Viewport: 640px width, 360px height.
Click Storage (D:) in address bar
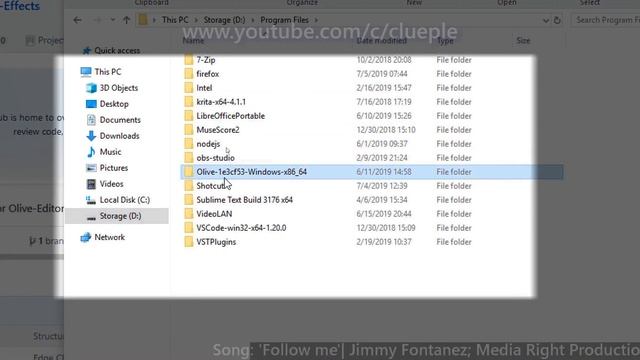224,20
